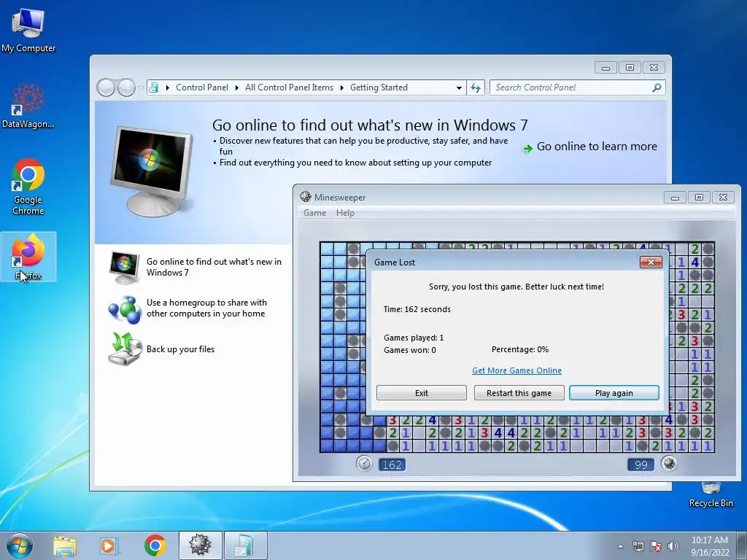747x560 pixels.
Task: Click Play again button
Action: [x=614, y=393]
